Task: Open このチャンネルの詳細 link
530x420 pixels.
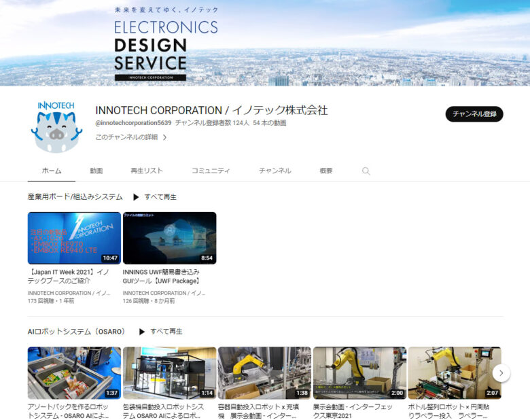Action: click(x=126, y=137)
